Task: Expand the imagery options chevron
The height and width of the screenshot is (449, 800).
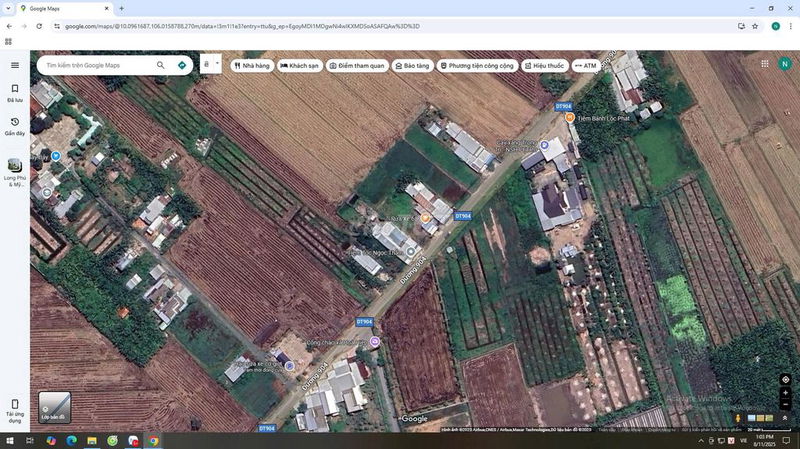Action: pos(785,418)
